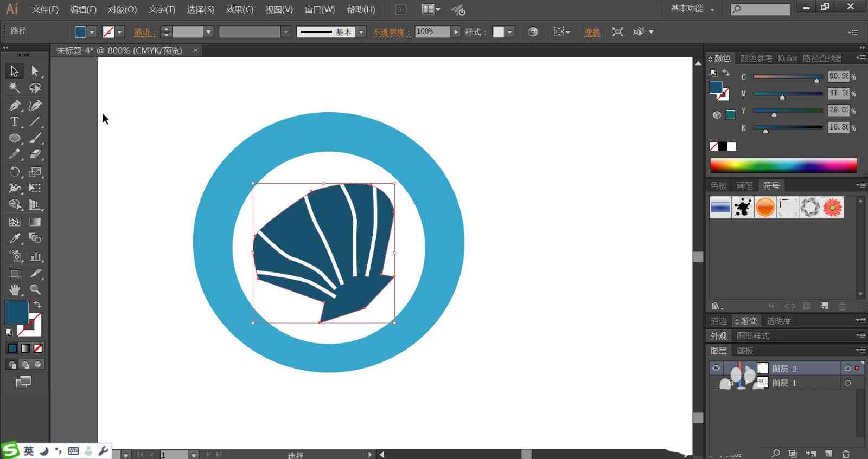This screenshot has height=459, width=868.
Task: Open the fill color dropdown
Action: (92, 32)
